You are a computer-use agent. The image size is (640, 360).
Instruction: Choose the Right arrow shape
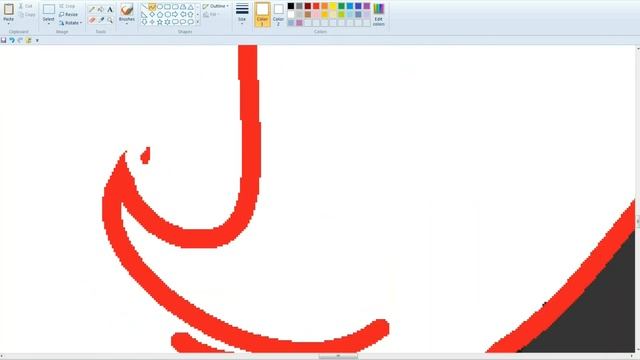(x=175, y=14)
